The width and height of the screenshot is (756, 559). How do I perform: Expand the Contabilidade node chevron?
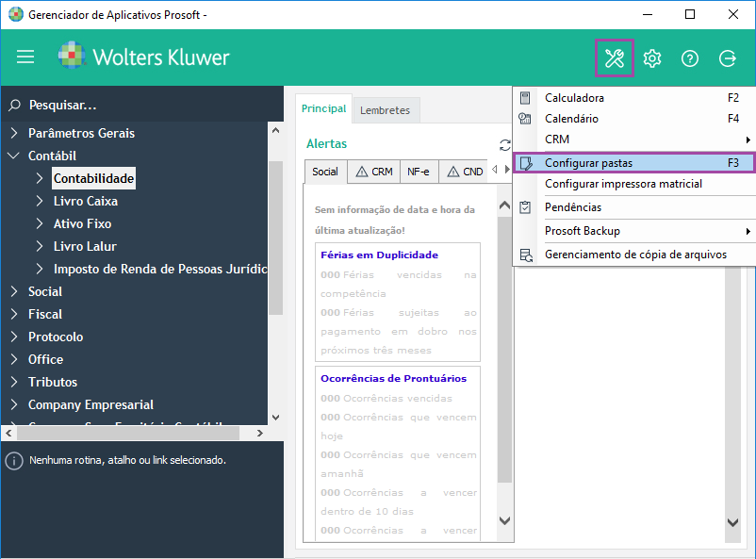point(40,178)
